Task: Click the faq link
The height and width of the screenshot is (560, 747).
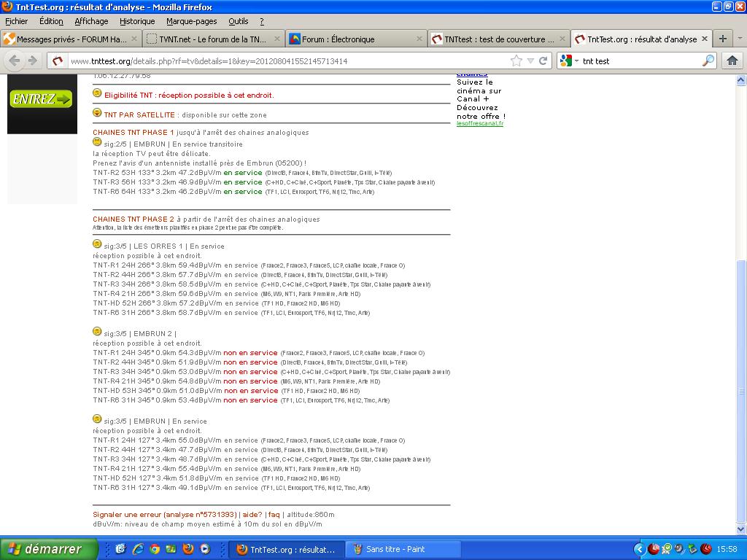Action: (274, 515)
